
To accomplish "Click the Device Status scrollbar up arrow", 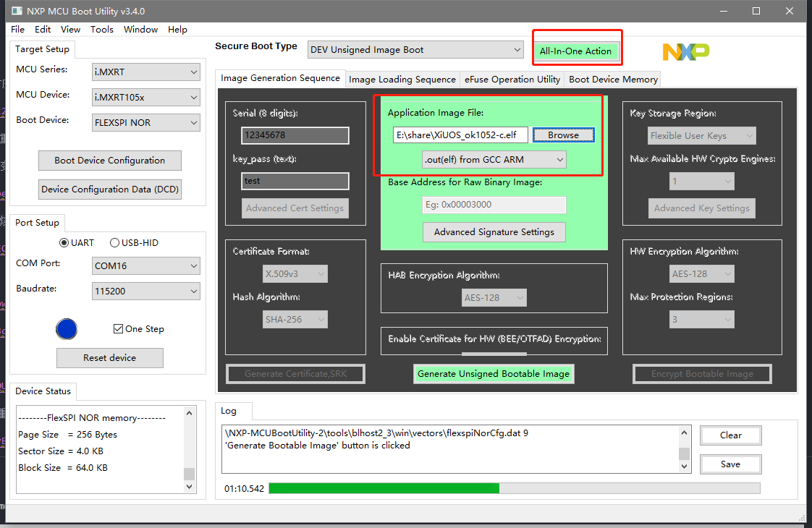I will click(x=190, y=413).
